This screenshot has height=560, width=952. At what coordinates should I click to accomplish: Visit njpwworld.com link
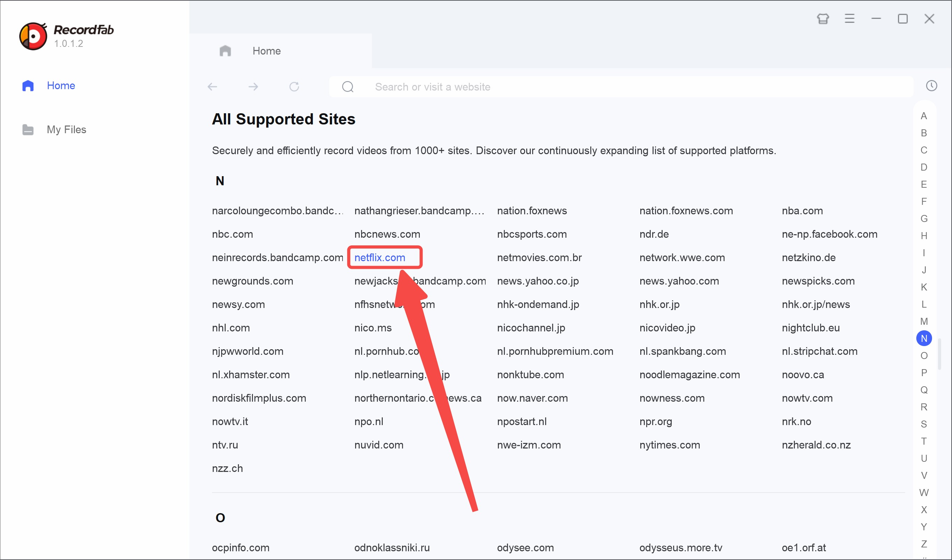coord(247,351)
